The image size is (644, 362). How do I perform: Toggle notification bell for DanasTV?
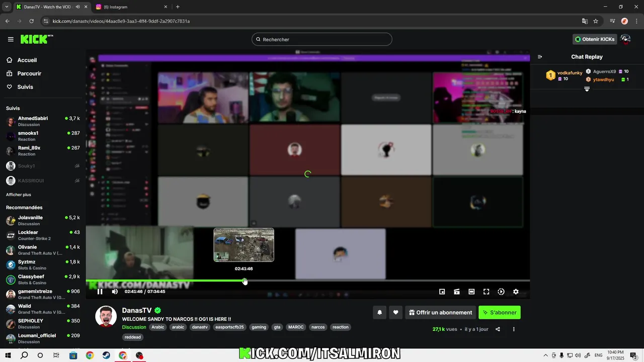pos(379,312)
